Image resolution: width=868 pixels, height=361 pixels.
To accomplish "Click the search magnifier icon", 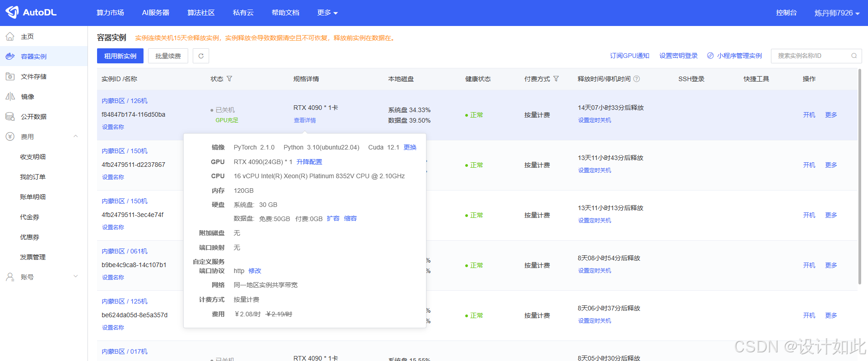I will click(x=854, y=56).
